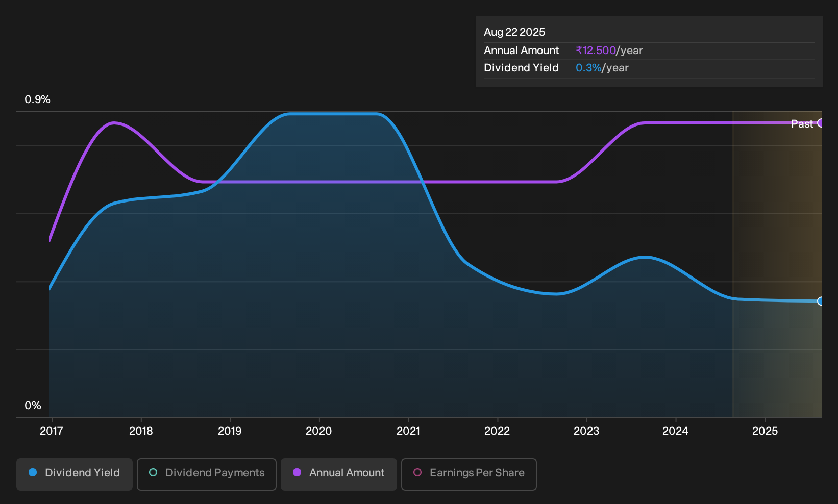Click the pink Earnings Per Share circle

pos(417,473)
